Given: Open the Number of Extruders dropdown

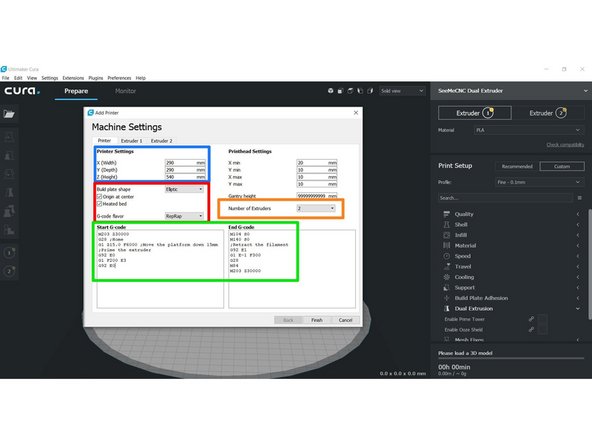Looking at the screenshot, I should [316, 208].
